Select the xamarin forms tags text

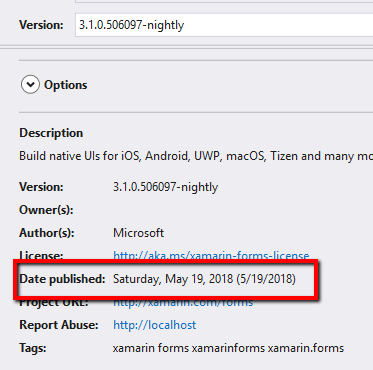coord(228,348)
